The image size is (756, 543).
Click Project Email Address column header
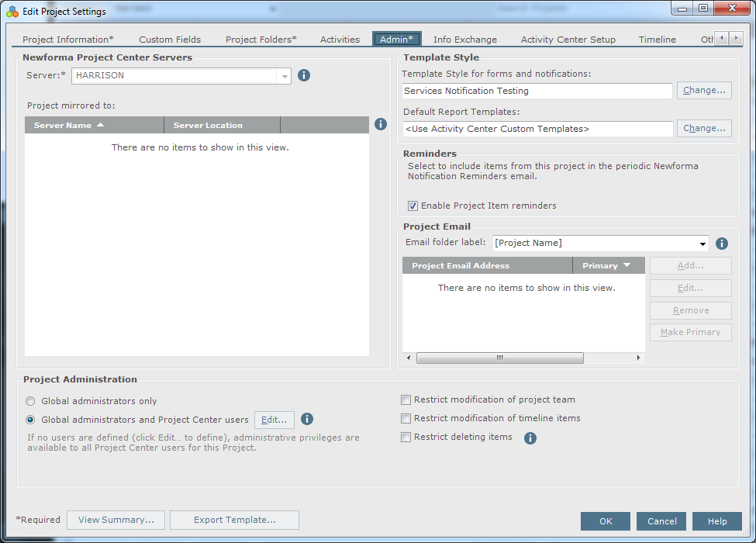tap(488, 266)
